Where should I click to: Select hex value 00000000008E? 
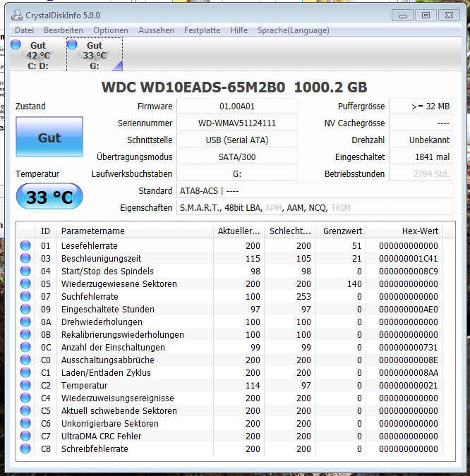point(409,360)
